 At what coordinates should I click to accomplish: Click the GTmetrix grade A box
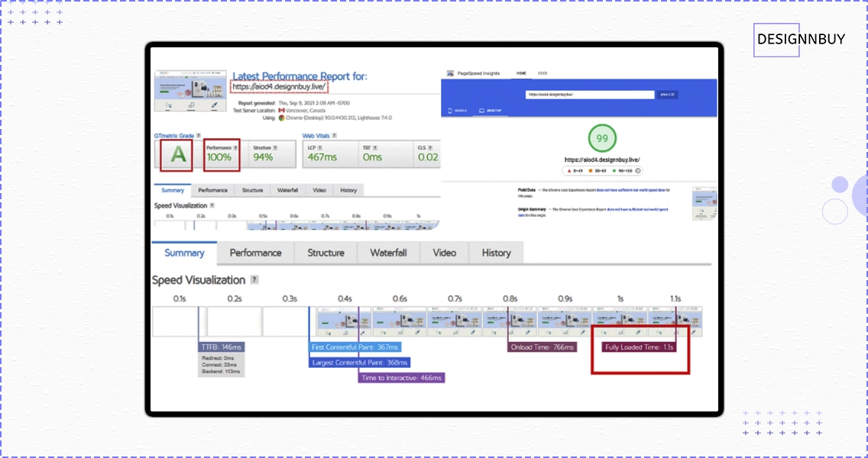pyautogui.click(x=177, y=155)
